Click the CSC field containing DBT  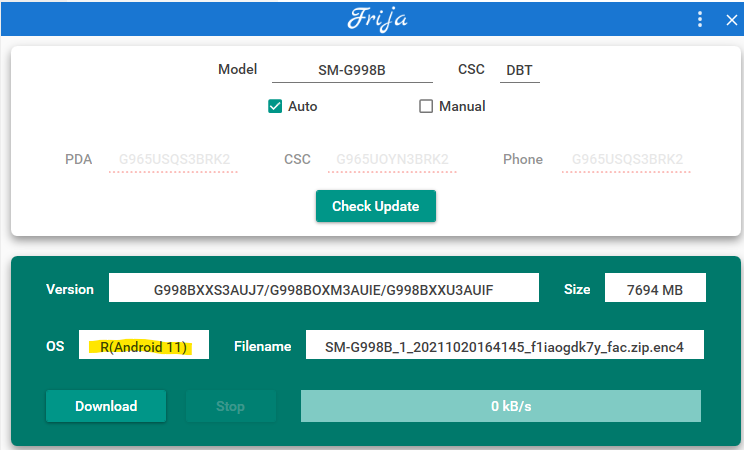point(520,71)
